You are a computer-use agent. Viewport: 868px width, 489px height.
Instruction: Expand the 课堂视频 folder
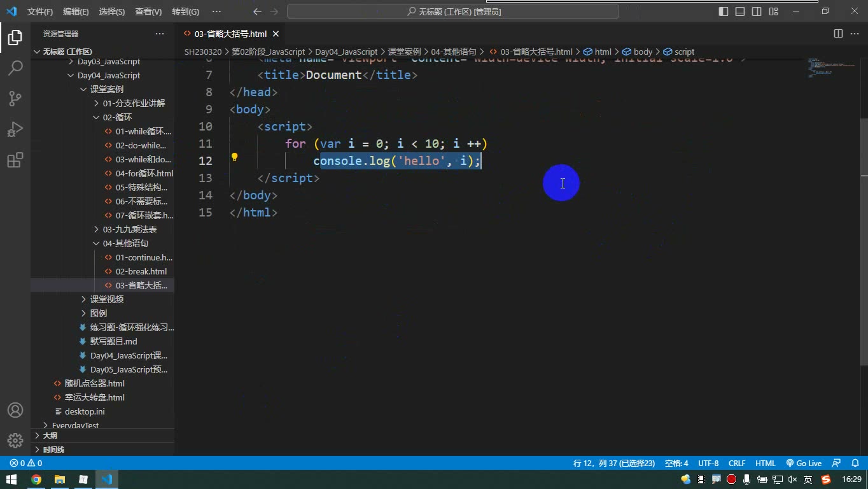click(102, 299)
